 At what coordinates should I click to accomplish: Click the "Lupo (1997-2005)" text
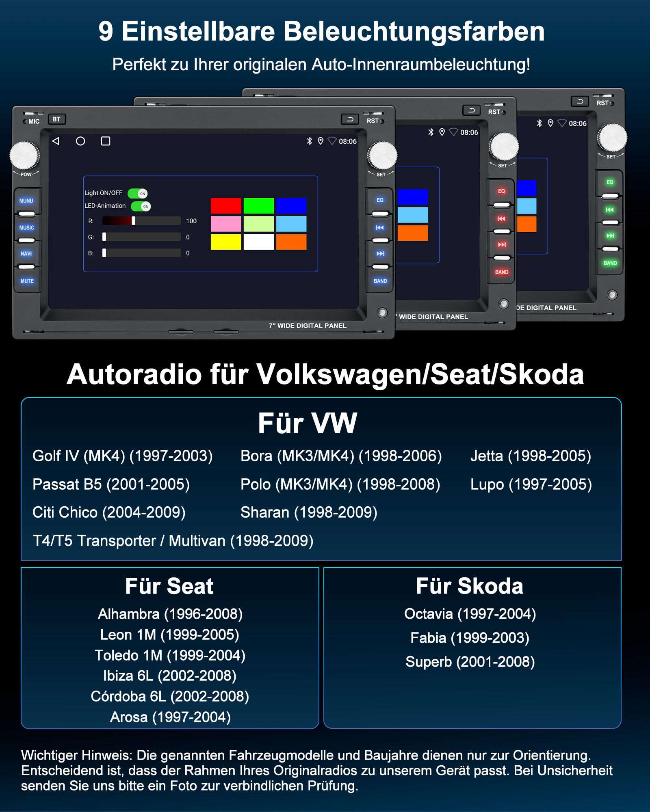tap(531, 484)
